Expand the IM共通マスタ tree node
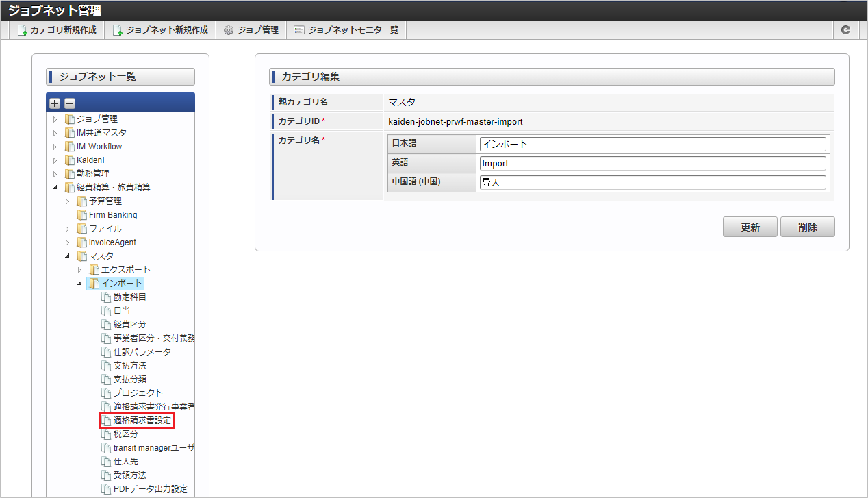The width and height of the screenshot is (868, 498). (55, 133)
